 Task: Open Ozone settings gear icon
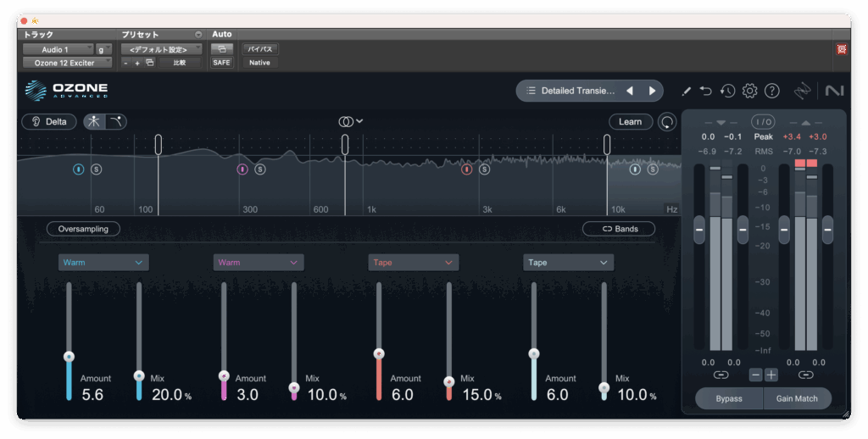749,91
